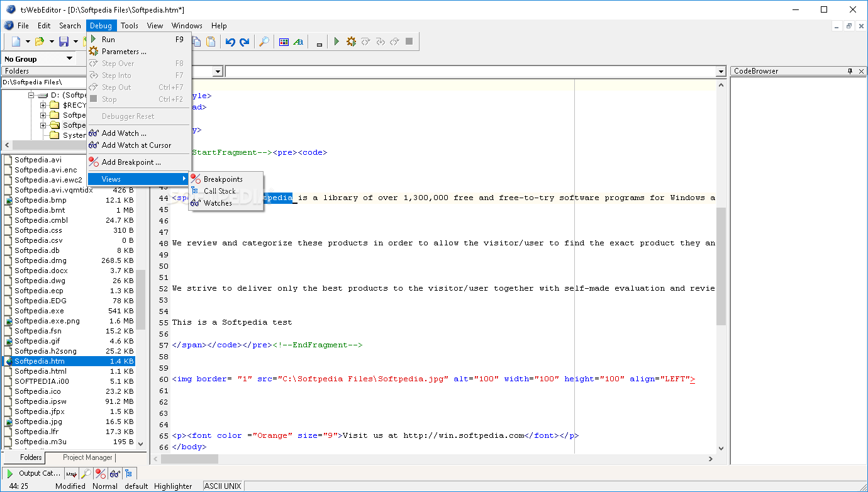
Task: Open the search results bottom tab icon
Action: 86,473
